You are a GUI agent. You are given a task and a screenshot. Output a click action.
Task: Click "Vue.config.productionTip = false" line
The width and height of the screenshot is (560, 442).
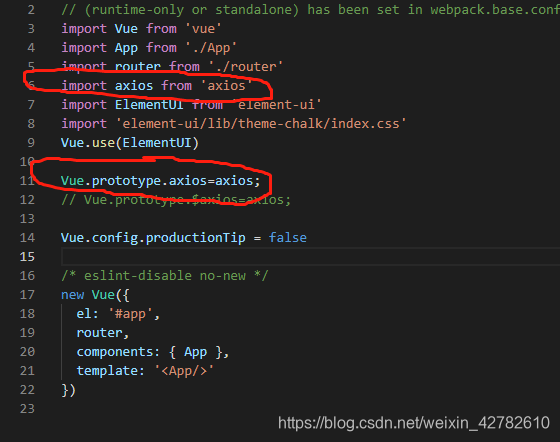coord(184,238)
